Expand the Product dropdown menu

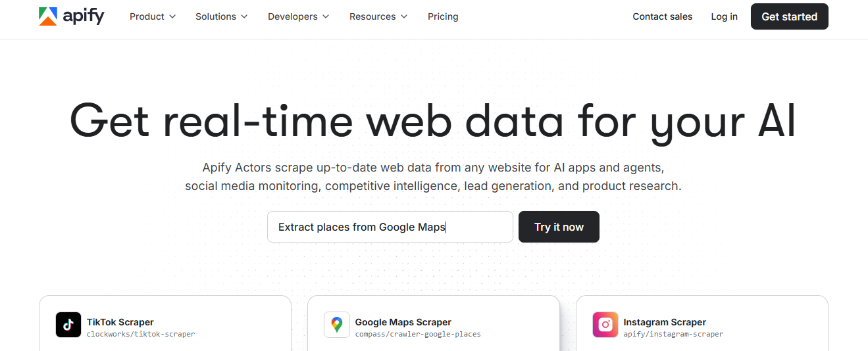(153, 16)
